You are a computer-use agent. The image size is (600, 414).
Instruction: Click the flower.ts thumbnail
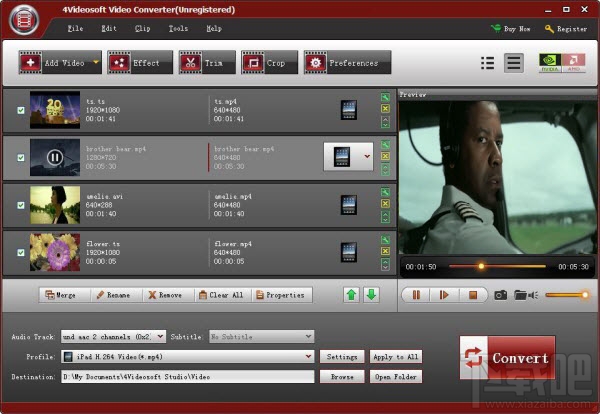point(55,252)
